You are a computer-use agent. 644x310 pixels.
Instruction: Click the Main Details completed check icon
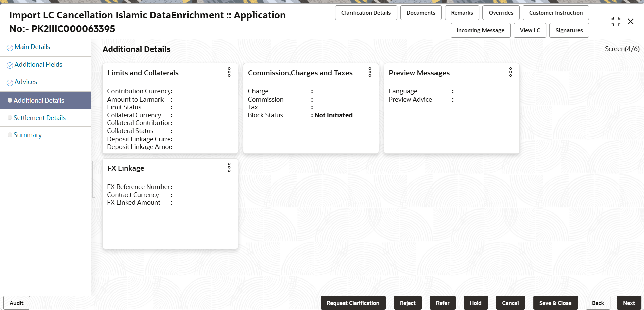10,48
